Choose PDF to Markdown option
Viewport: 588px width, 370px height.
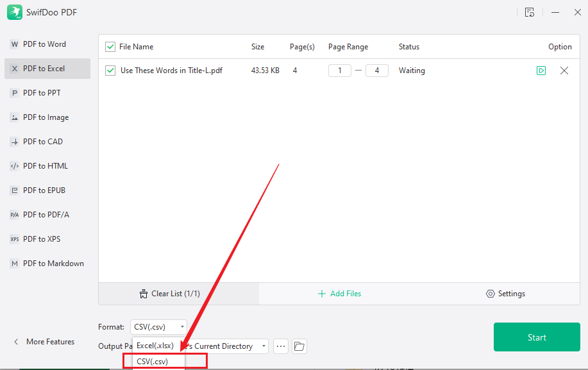47,264
